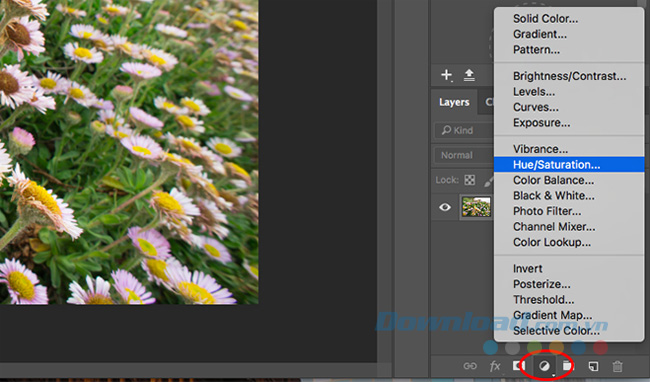Click the plus add icon above Layers

[x=446, y=75]
